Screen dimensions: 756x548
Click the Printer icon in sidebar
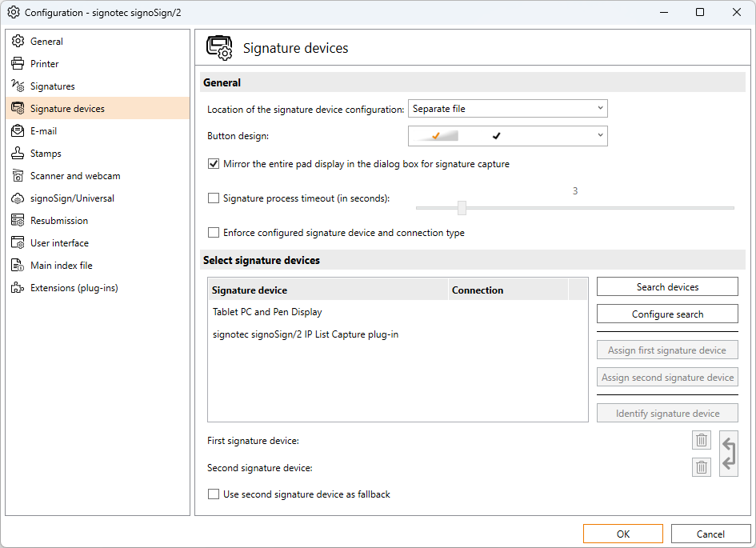(18, 64)
